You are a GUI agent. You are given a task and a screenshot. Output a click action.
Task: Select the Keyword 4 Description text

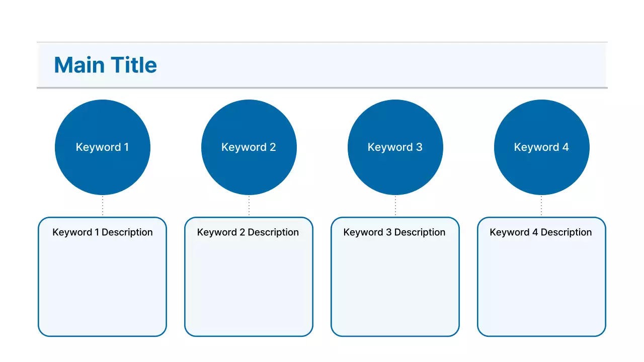(541, 232)
